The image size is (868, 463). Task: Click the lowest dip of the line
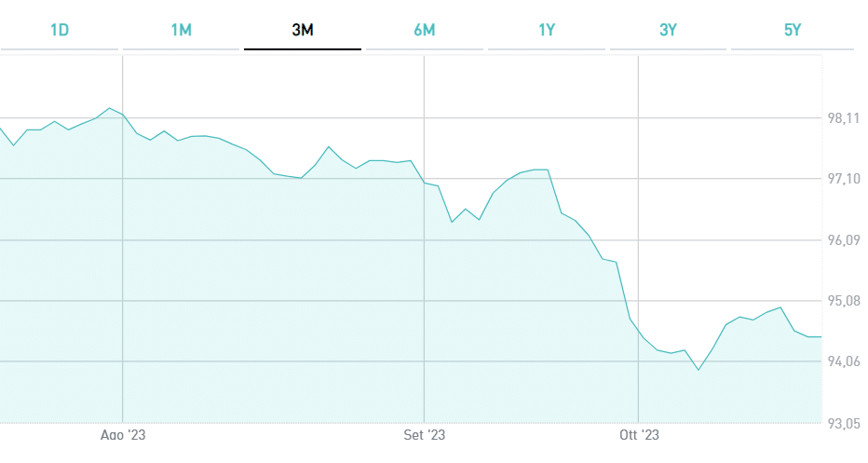[x=698, y=370]
